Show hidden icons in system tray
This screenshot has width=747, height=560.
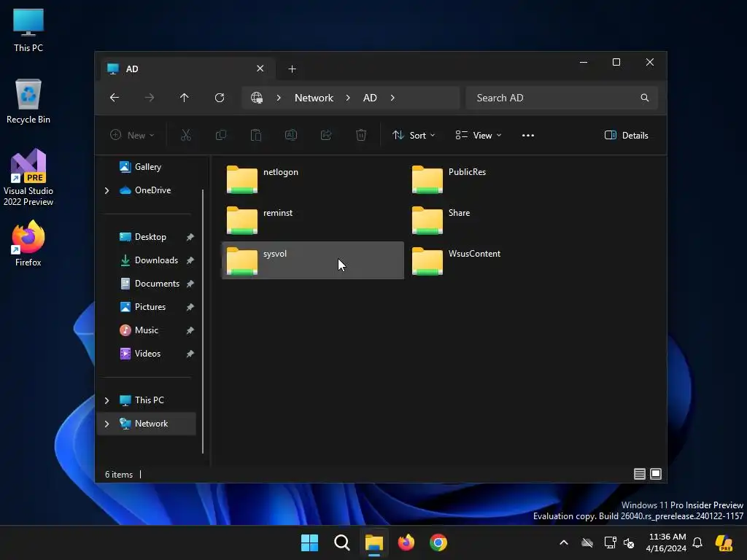tap(564, 542)
